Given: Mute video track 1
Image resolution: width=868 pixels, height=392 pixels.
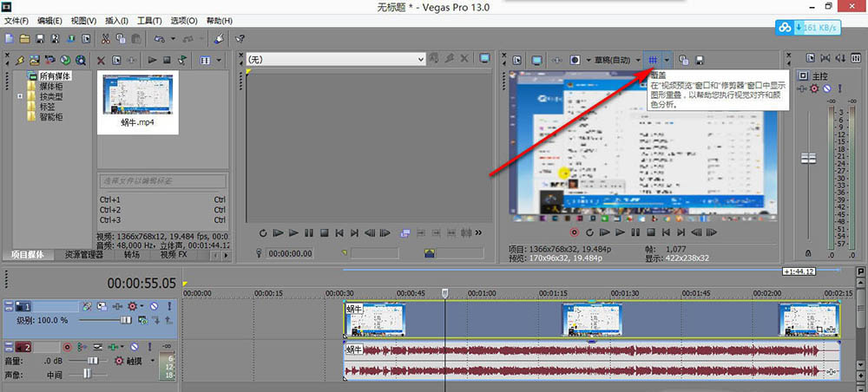Looking at the screenshot, I should coord(153,306).
